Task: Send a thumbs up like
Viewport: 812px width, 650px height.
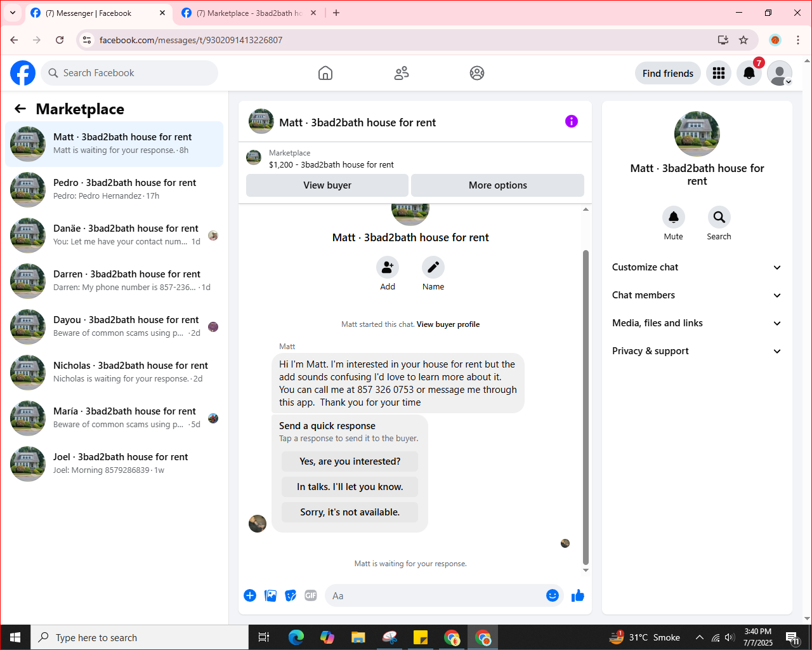Action: (578, 595)
